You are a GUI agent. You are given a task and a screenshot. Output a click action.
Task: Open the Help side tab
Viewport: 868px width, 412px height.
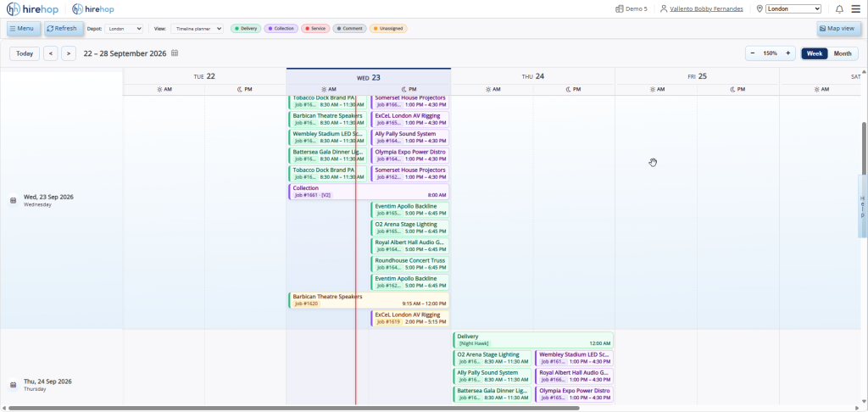862,207
